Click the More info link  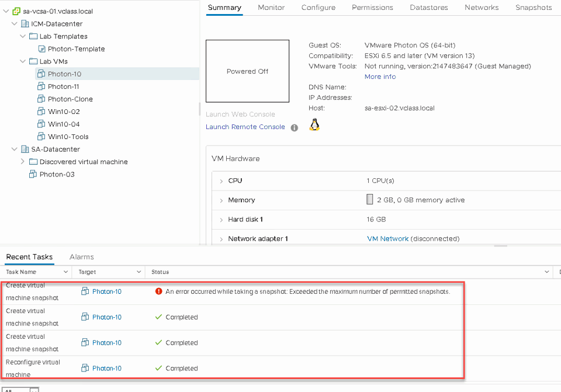[x=380, y=77]
